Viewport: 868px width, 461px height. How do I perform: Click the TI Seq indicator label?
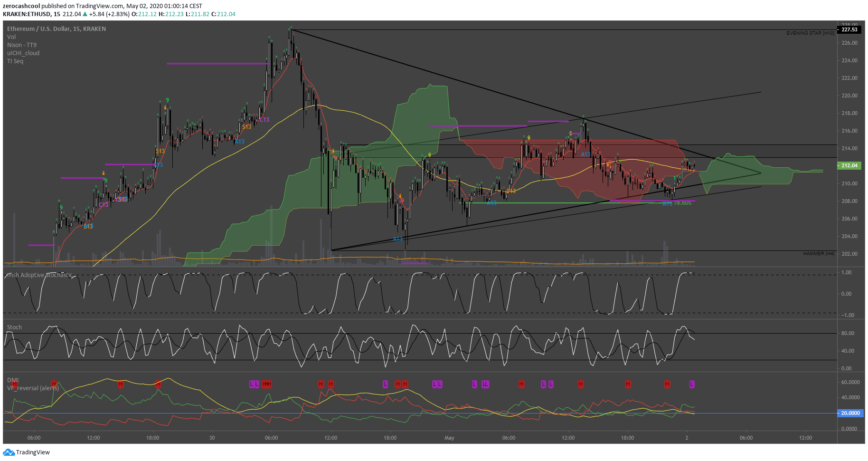15,61
